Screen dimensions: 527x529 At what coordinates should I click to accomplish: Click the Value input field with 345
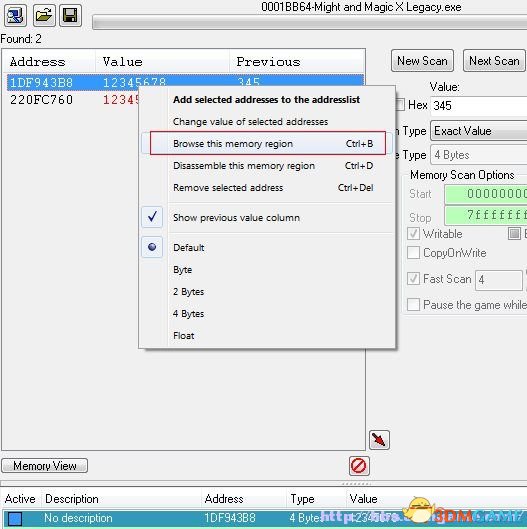tap(478, 105)
